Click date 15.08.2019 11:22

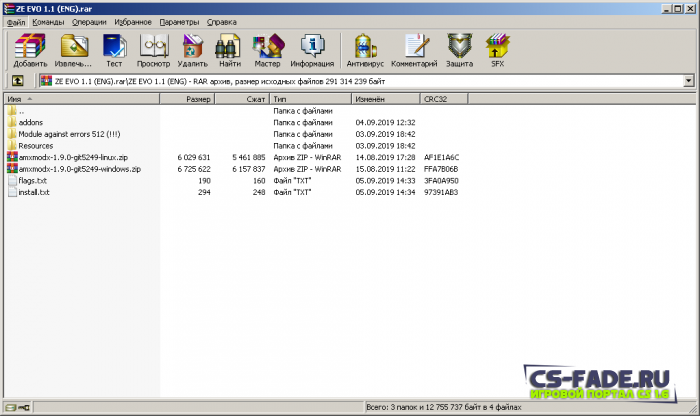click(x=385, y=169)
